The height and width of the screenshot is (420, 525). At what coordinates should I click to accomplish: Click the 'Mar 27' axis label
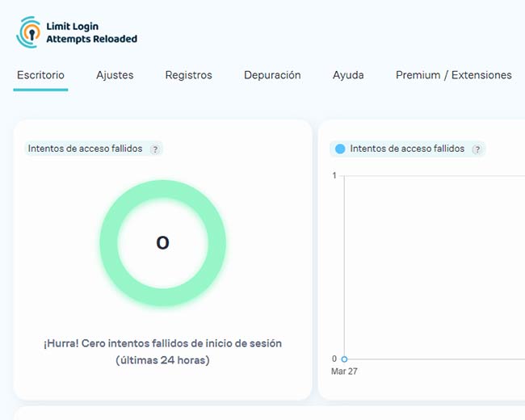344,372
